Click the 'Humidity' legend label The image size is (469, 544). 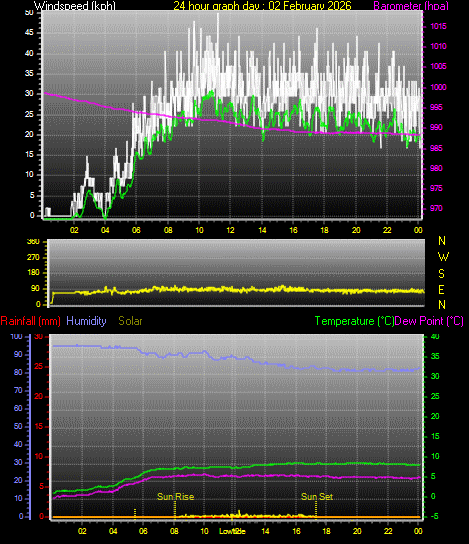tap(86, 321)
